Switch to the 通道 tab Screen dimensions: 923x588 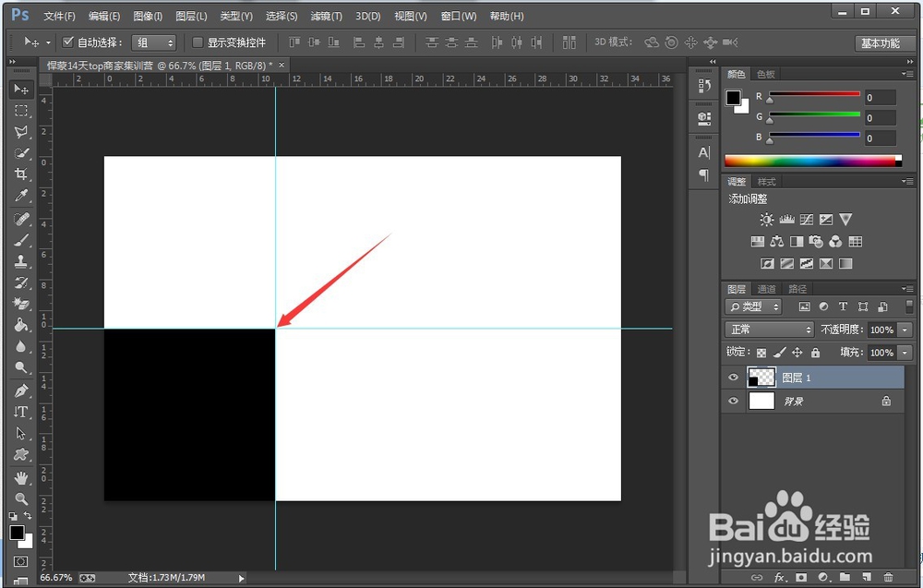coord(766,289)
